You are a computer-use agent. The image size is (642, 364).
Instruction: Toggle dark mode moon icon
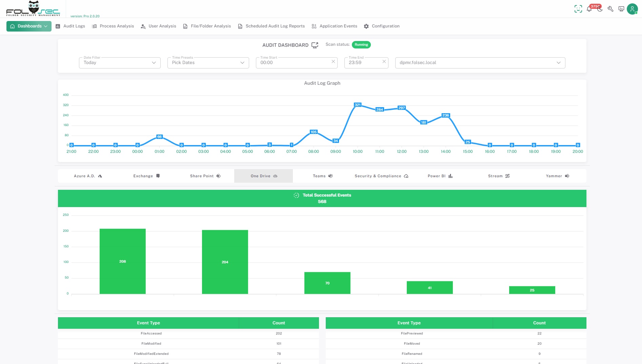tap(600, 9)
